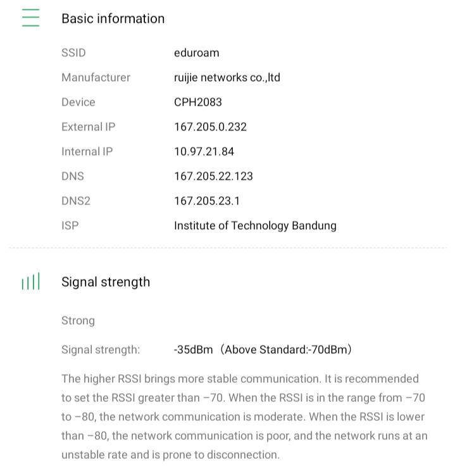This screenshot has height=476, width=455.
Task: Click the signal bars icon
Action: [x=30, y=282]
